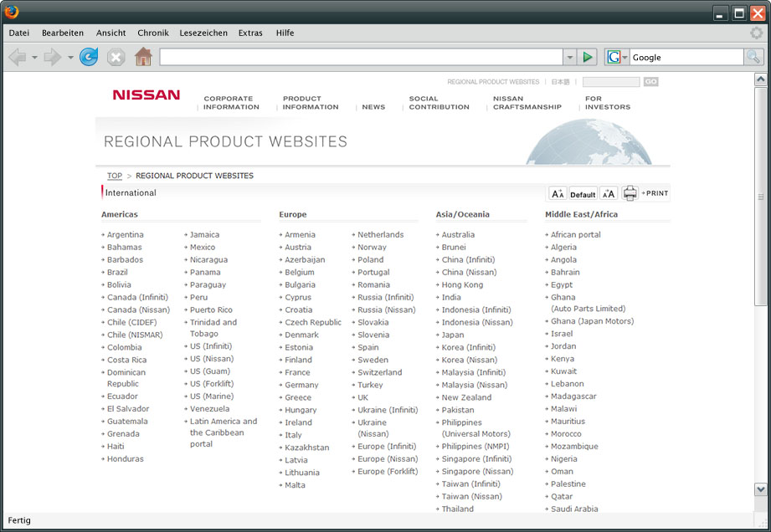Switch to the Japanese language link

pos(560,81)
